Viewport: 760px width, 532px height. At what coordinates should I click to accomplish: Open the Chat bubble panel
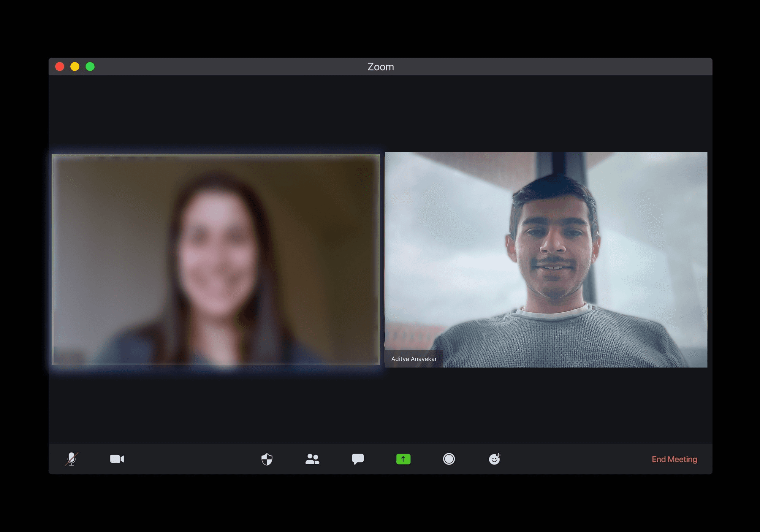tap(357, 459)
